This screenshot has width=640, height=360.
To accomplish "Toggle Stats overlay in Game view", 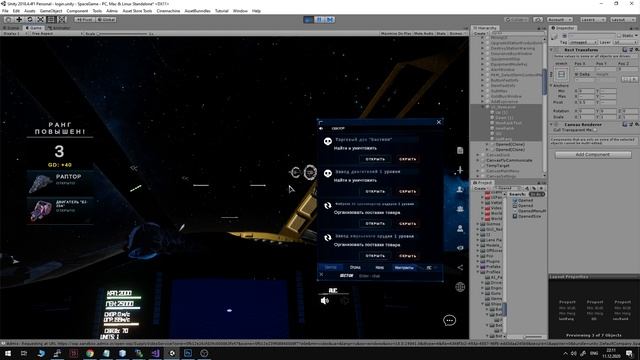I will pyautogui.click(x=441, y=33).
